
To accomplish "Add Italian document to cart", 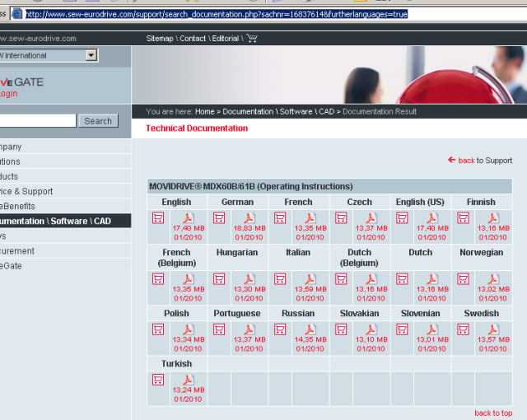I will coord(280,279).
